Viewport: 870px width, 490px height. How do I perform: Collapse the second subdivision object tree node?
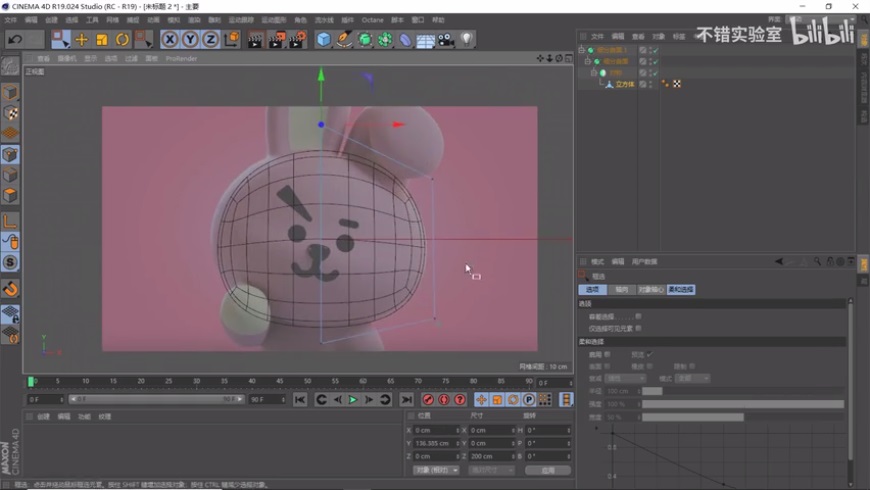point(588,62)
